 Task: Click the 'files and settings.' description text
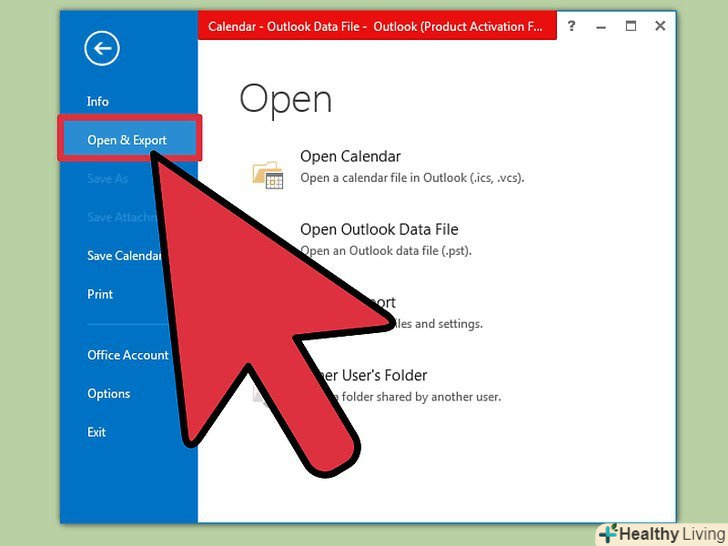[438, 324]
